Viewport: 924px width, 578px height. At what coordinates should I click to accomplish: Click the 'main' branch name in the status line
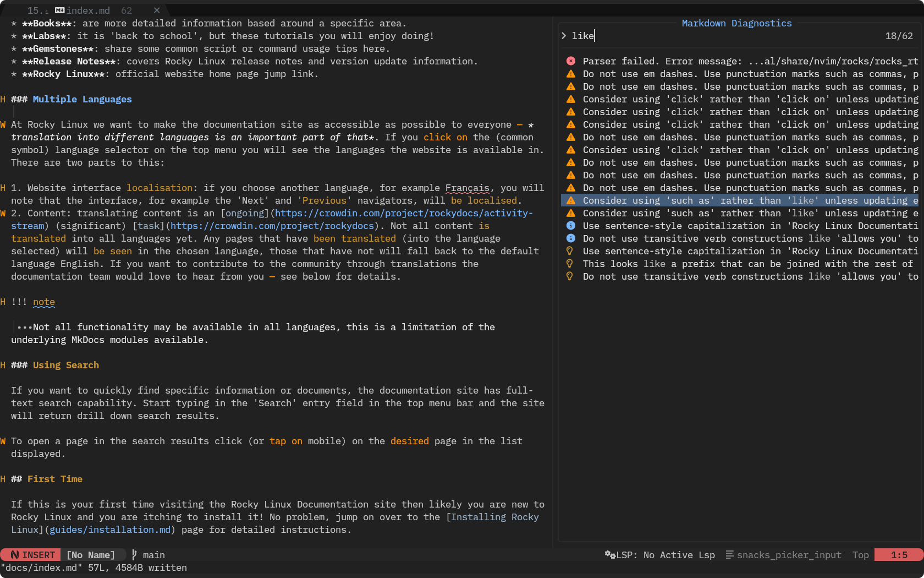point(154,555)
